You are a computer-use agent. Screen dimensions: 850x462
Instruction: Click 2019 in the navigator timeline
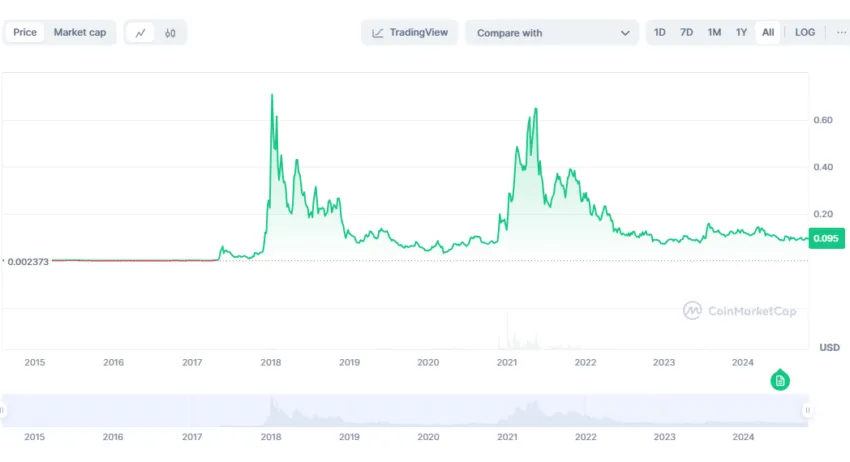pyautogui.click(x=349, y=437)
